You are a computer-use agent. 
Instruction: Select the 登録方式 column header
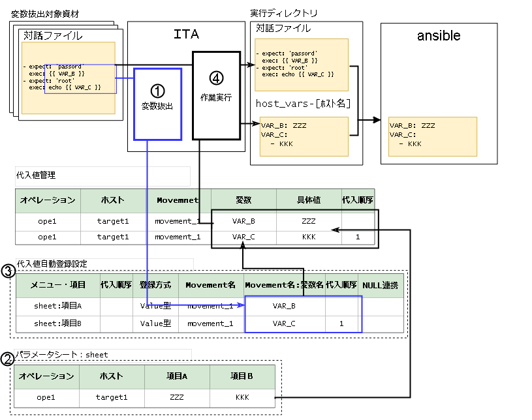pyautogui.click(x=155, y=285)
